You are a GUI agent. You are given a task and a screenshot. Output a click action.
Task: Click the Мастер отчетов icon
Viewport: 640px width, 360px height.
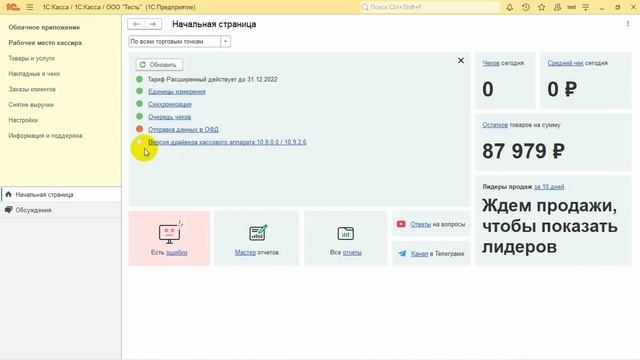(x=258, y=233)
